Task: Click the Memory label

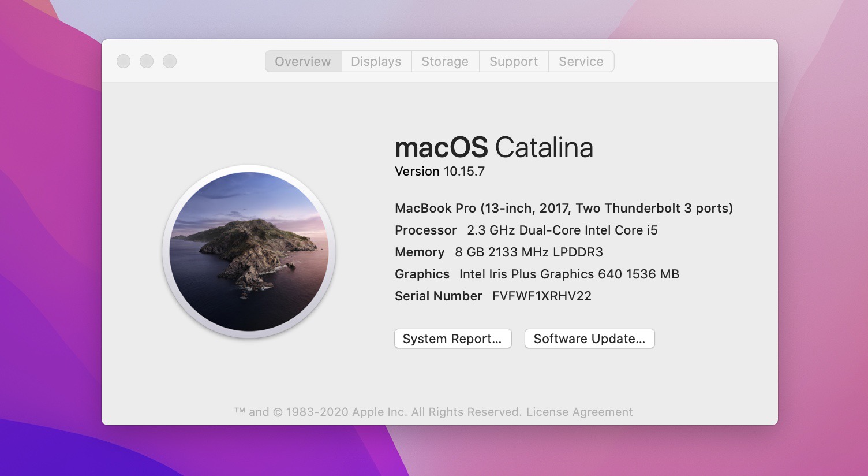Action: tap(420, 252)
